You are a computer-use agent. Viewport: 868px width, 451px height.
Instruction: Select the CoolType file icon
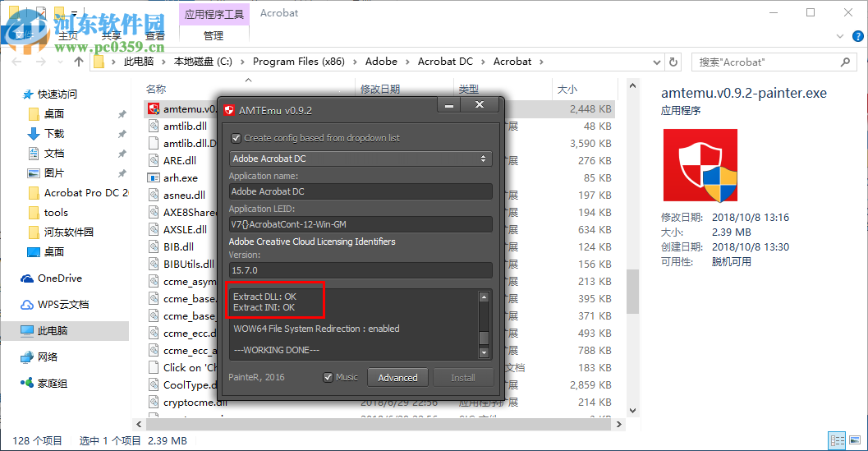(x=154, y=385)
